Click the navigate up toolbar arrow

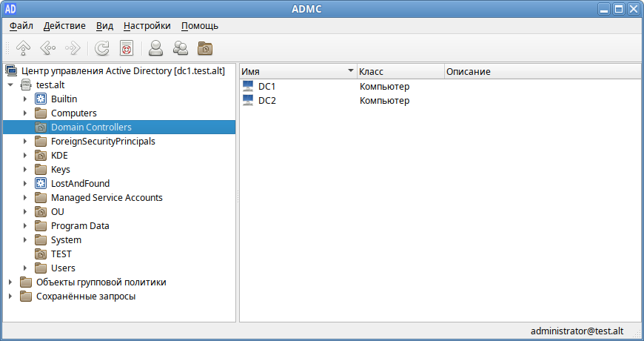pos(24,49)
